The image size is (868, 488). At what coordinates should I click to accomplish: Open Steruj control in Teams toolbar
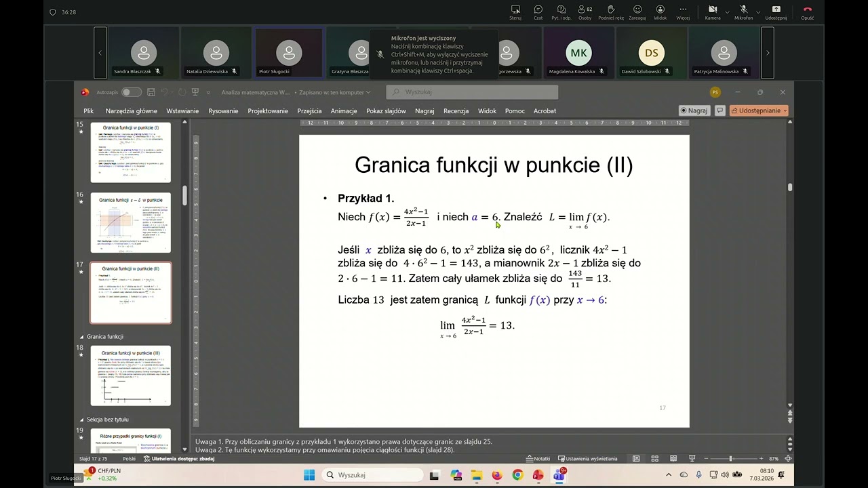click(x=515, y=12)
